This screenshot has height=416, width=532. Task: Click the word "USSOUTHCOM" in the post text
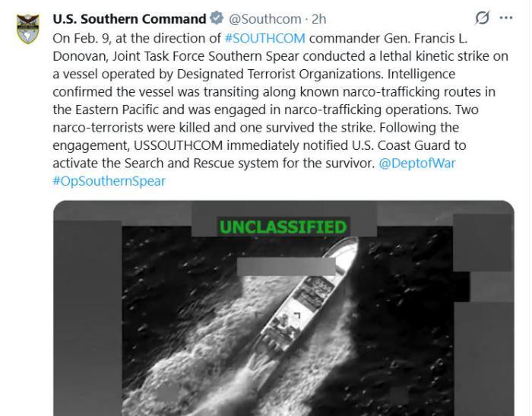[178, 145]
